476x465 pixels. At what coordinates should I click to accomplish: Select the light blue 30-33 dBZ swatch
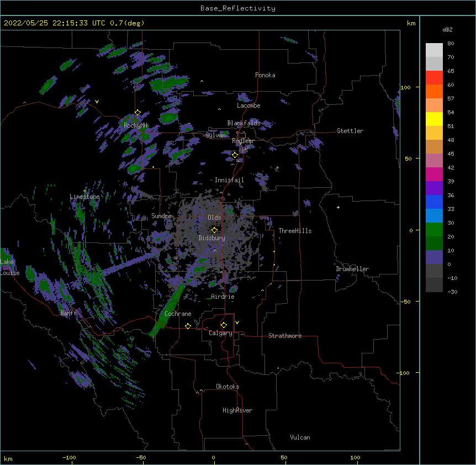pos(434,215)
